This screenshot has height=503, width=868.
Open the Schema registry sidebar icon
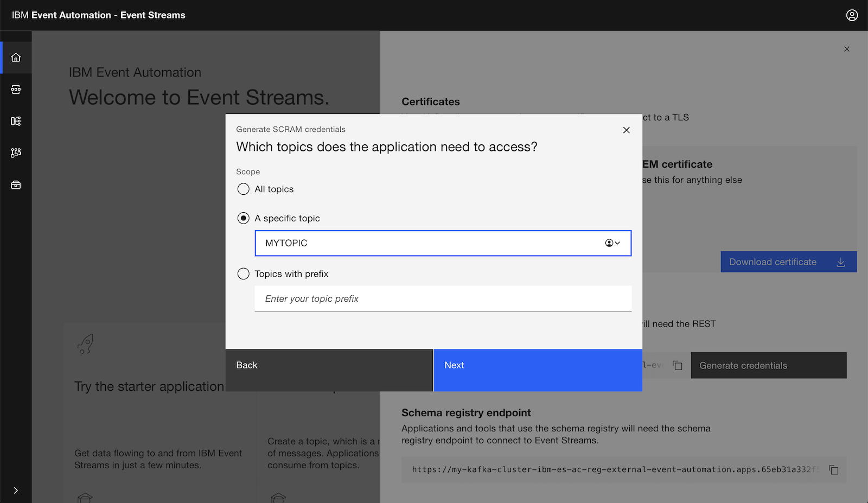[x=16, y=121]
